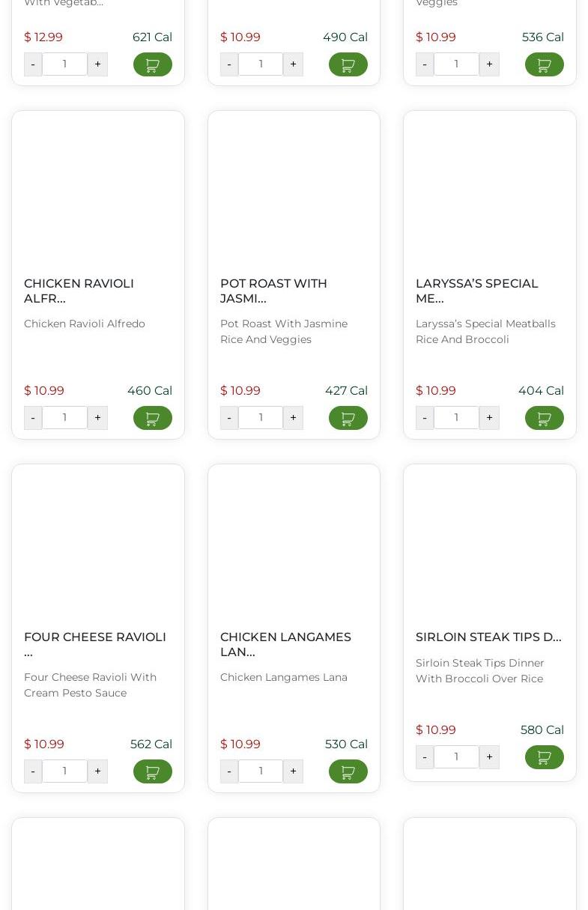This screenshot has width=588, height=910.
Task: Increase quantity of Chicken Langames Lana
Action: [x=293, y=771]
